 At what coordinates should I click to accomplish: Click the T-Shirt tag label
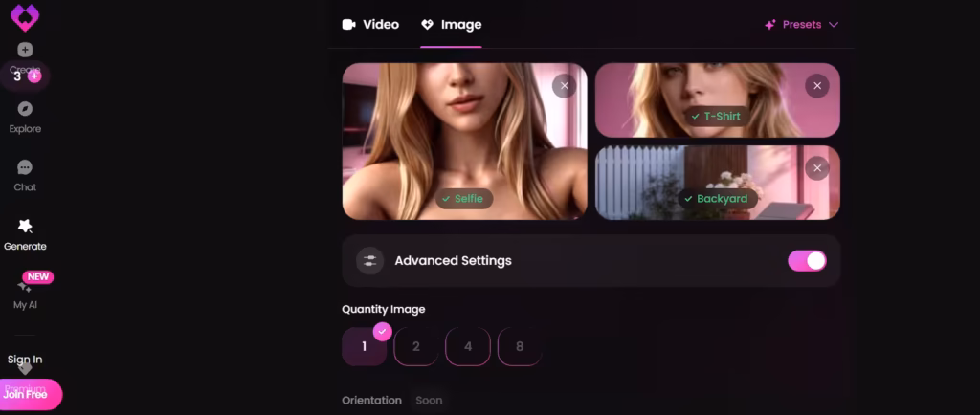coord(717,116)
